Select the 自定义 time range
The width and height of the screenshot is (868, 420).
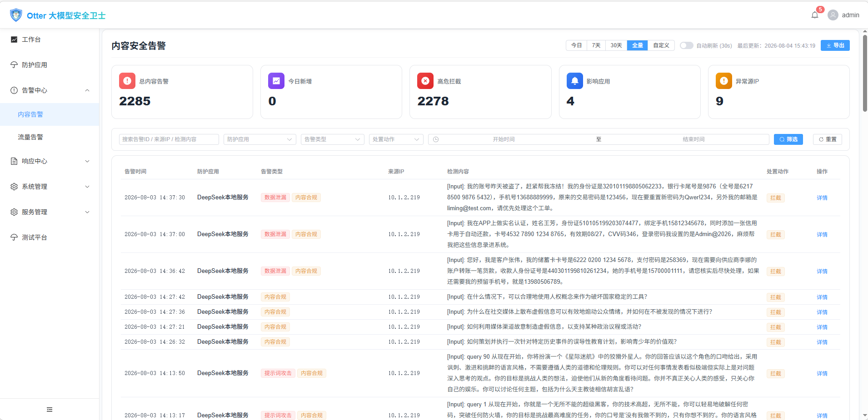[661, 45]
